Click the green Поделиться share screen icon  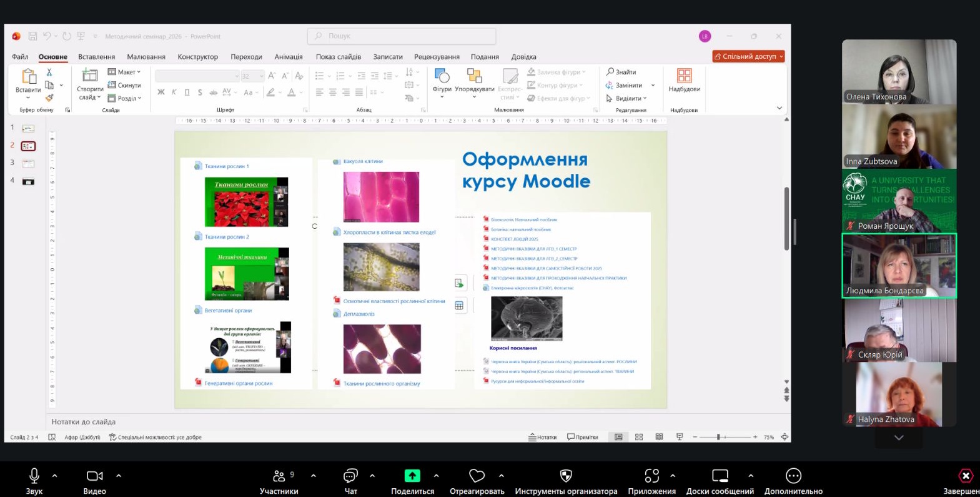coord(412,476)
